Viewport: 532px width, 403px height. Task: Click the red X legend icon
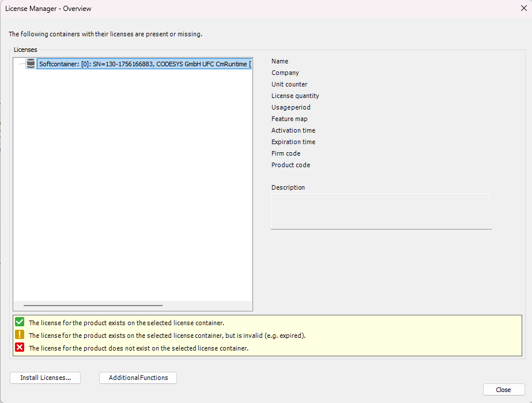click(20, 348)
